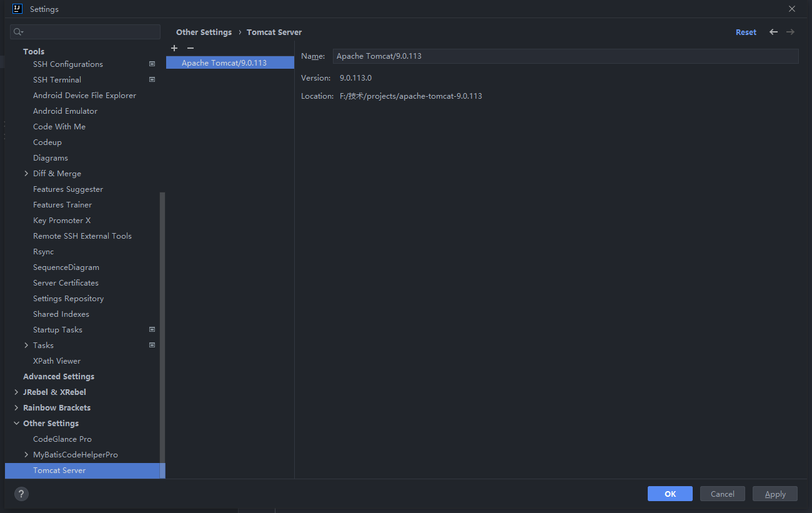Open Remote SSH External Tools settings
Image resolution: width=812 pixels, height=513 pixels.
(x=82, y=236)
